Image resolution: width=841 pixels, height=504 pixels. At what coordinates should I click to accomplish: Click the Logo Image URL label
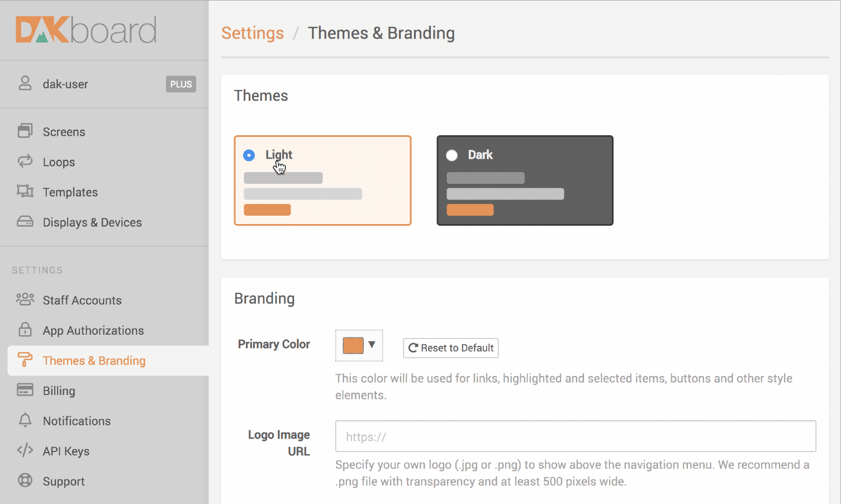pos(279,443)
